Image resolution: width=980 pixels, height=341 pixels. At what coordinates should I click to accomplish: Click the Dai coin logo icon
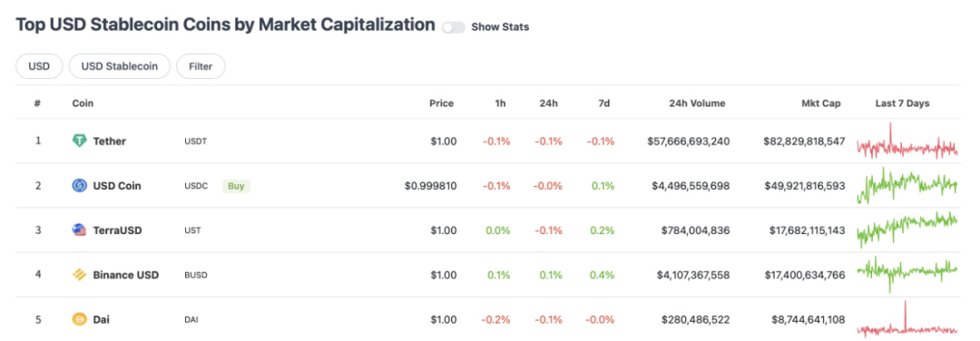(x=79, y=319)
